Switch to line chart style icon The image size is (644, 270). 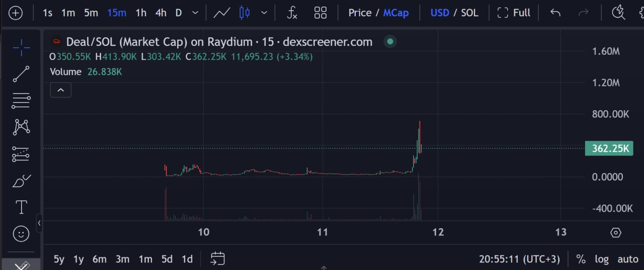pos(222,13)
